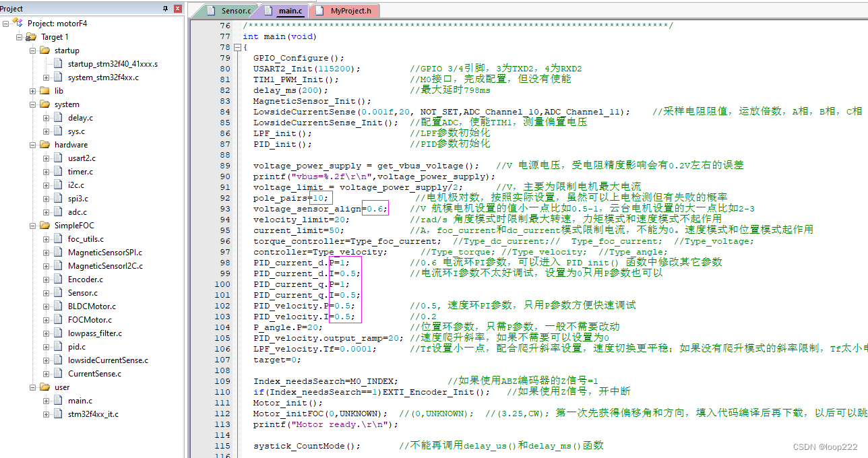Click the motorF4 project icon
This screenshot has width=868, height=458.
18,23
